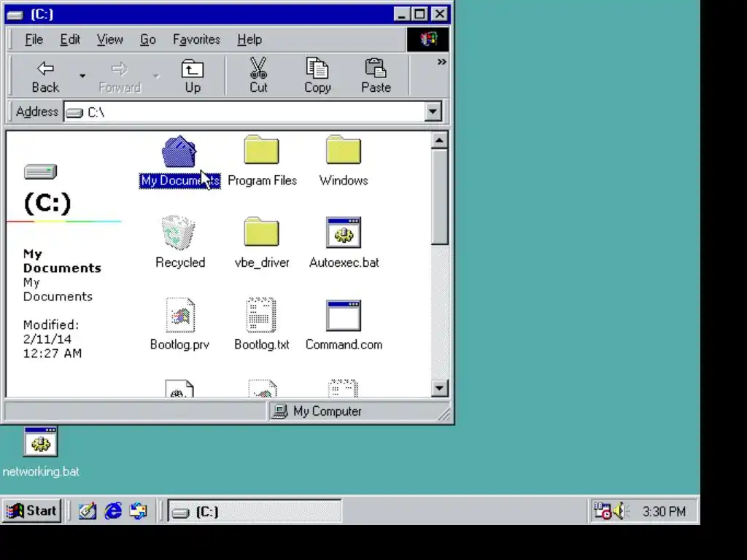This screenshot has width=747, height=560.
Task: Click the volume speaker tray icon
Action: [x=621, y=511]
